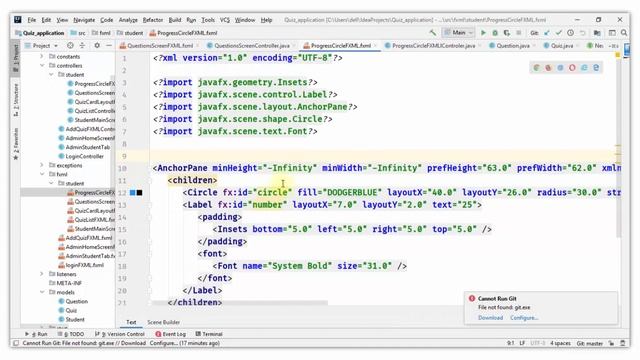Screen dimensions: 640x360
Task: Click the Build Project hammer icon
Action: coord(433,33)
